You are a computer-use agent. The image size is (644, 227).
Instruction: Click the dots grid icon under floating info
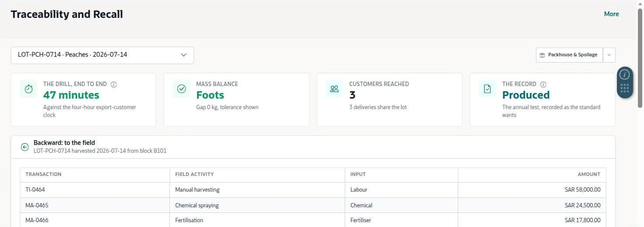(625, 89)
